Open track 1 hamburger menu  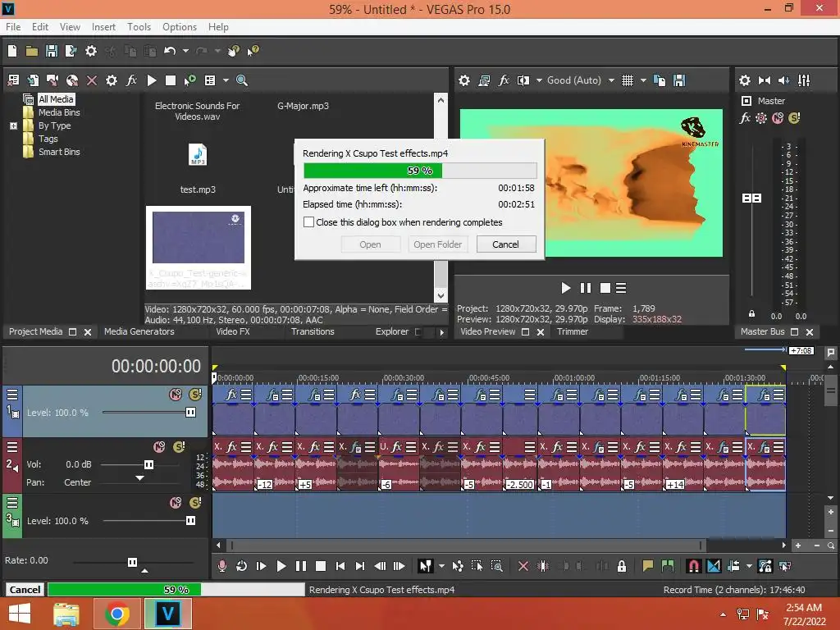pos(12,395)
